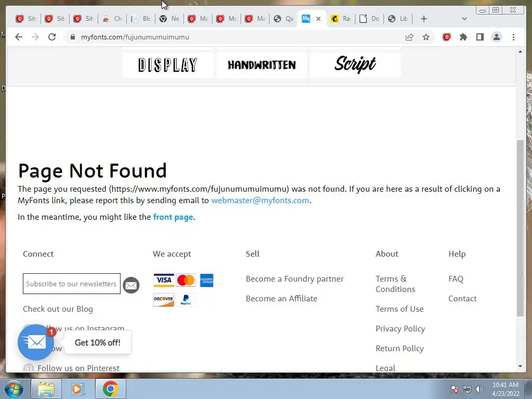Click the page vertical scrollbar thumb
532x399 pixels.
pyautogui.click(x=521, y=228)
